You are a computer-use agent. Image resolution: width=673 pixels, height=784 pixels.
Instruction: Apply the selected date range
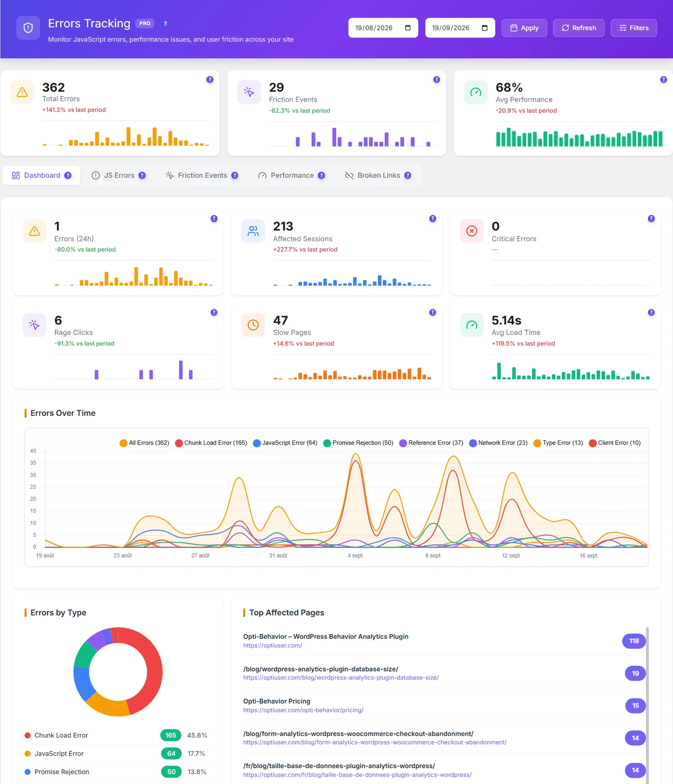524,28
